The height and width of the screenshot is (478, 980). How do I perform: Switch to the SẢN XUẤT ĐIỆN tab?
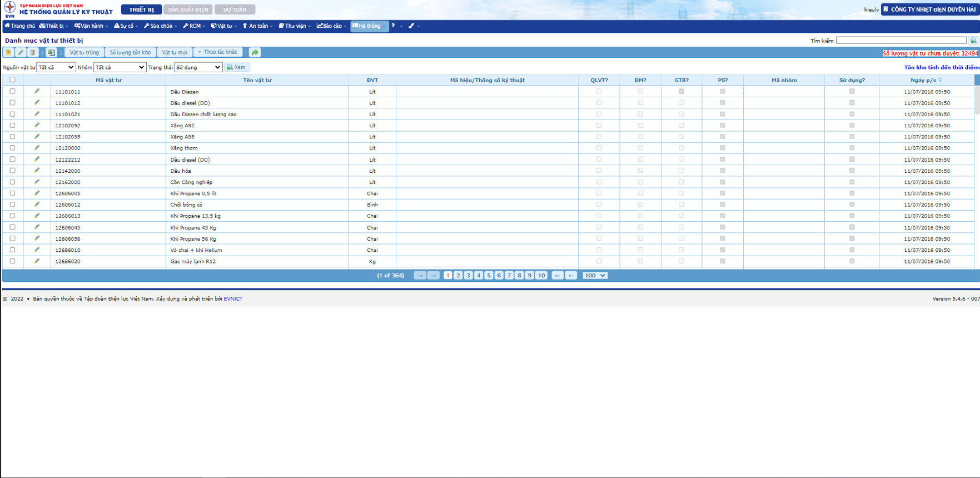point(188,9)
